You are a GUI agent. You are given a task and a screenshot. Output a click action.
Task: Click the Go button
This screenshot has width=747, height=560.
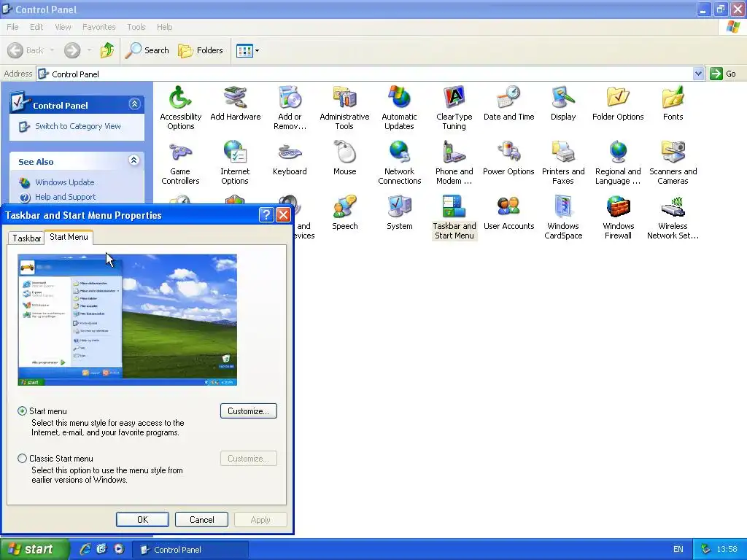(723, 74)
